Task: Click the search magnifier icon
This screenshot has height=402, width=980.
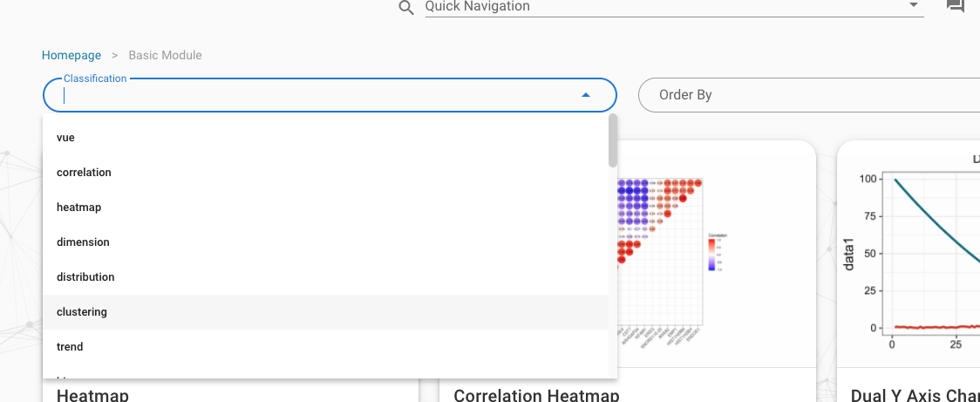Action: (405, 8)
